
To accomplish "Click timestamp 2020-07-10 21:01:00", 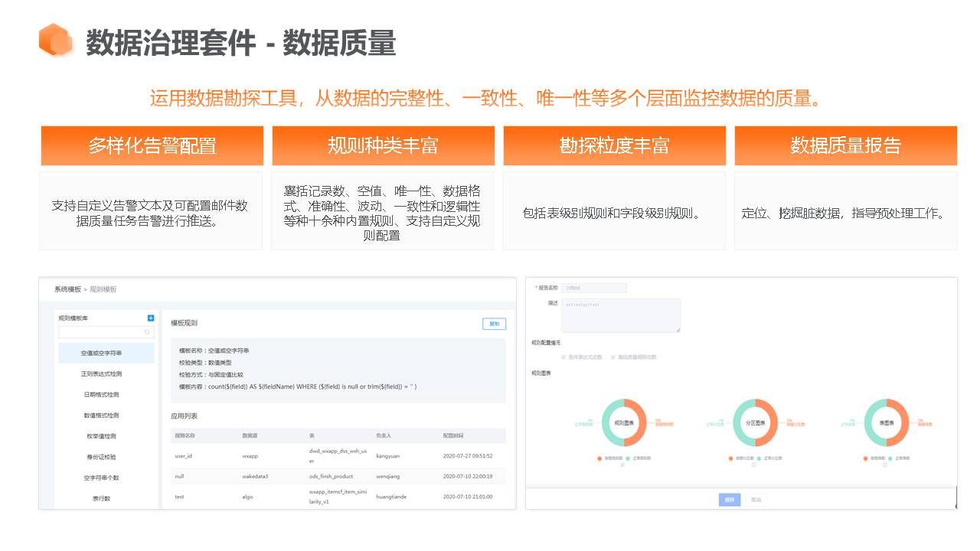I will coord(468,497).
